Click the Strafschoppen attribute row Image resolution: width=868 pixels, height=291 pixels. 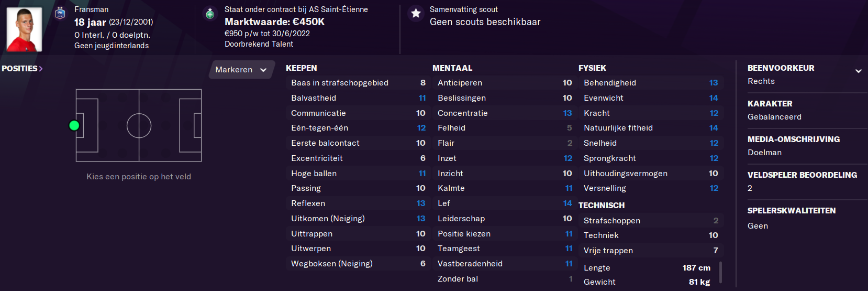(x=651, y=221)
